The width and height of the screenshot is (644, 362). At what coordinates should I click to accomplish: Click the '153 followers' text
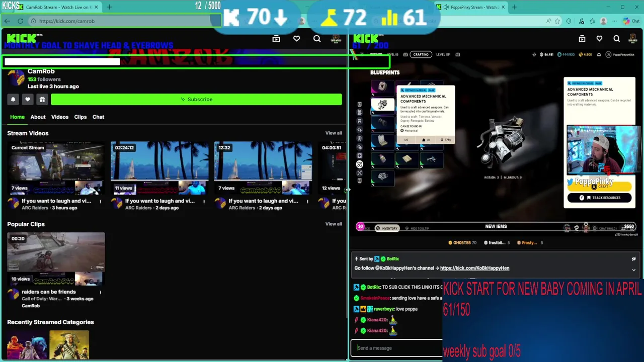tap(44, 79)
